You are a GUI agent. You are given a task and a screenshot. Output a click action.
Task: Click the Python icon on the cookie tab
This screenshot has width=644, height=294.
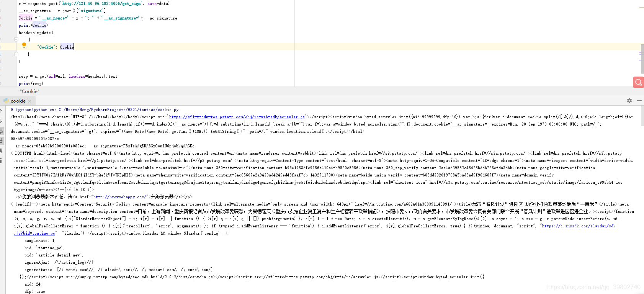click(x=6, y=101)
